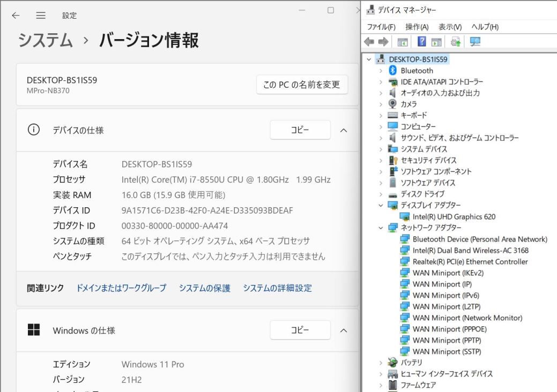Viewport: 557px width, 392px height.
Task: Click the Device Manager back toolbar arrow
Action: pyautogui.click(x=369, y=42)
